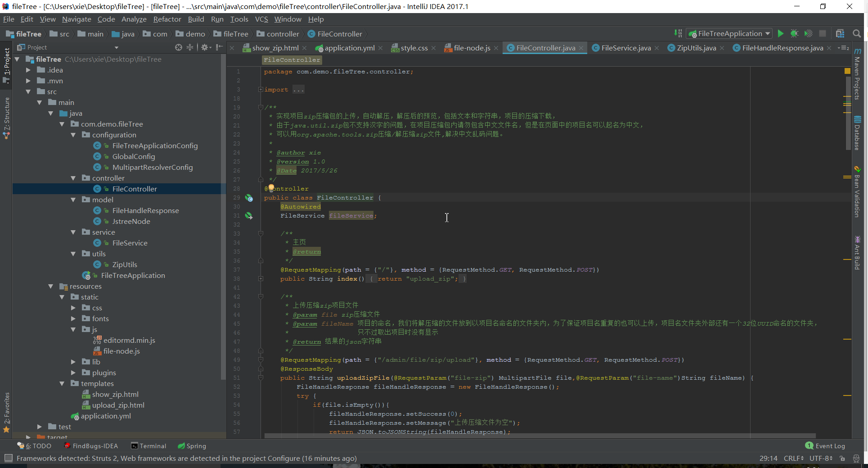Click the yellow intention lightbulb on line 28
The image size is (868, 468).
click(x=271, y=188)
